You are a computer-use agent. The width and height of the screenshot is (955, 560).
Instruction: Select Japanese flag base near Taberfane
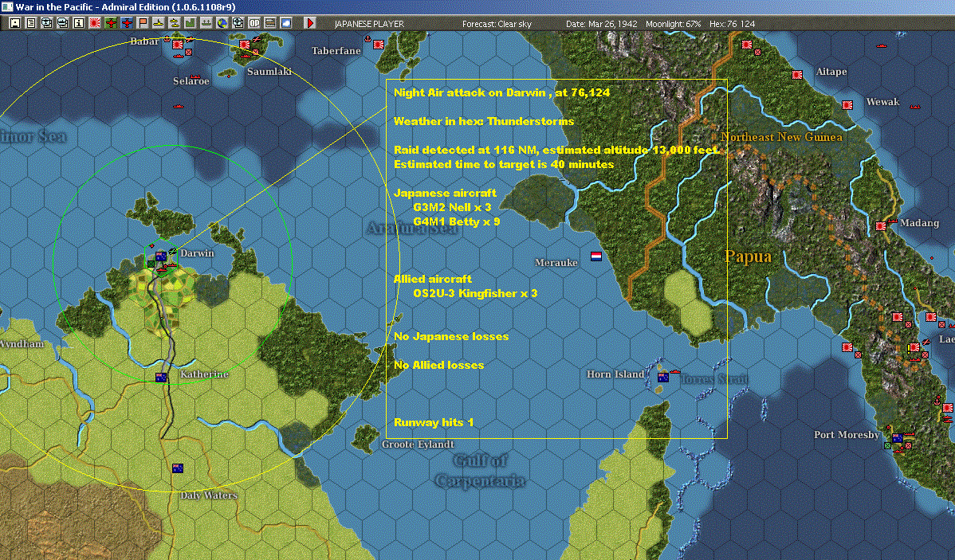[378, 45]
